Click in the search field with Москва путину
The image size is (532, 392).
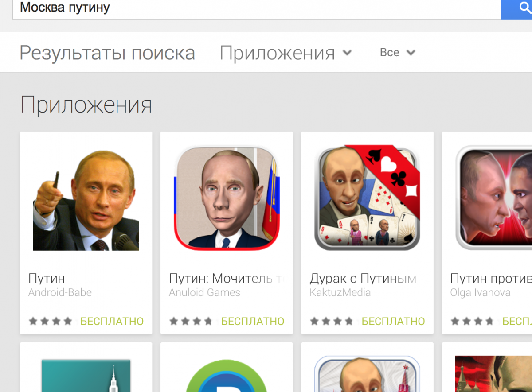pyautogui.click(x=257, y=9)
